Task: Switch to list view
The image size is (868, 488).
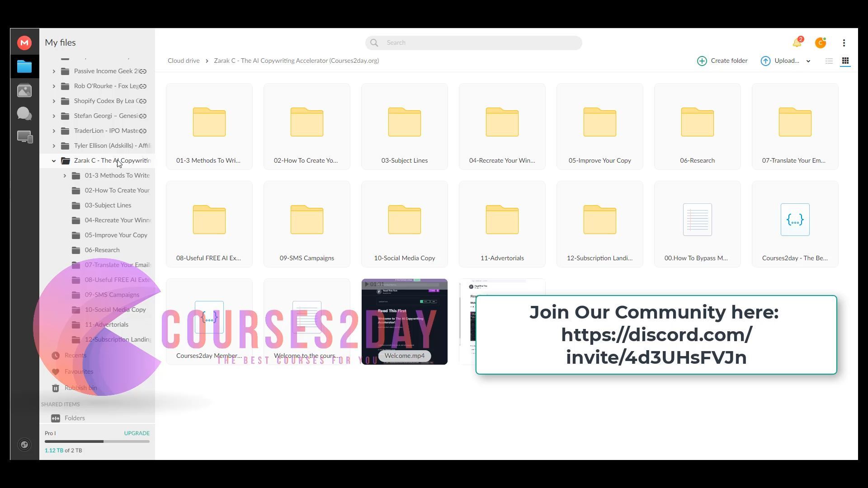Action: coord(829,61)
